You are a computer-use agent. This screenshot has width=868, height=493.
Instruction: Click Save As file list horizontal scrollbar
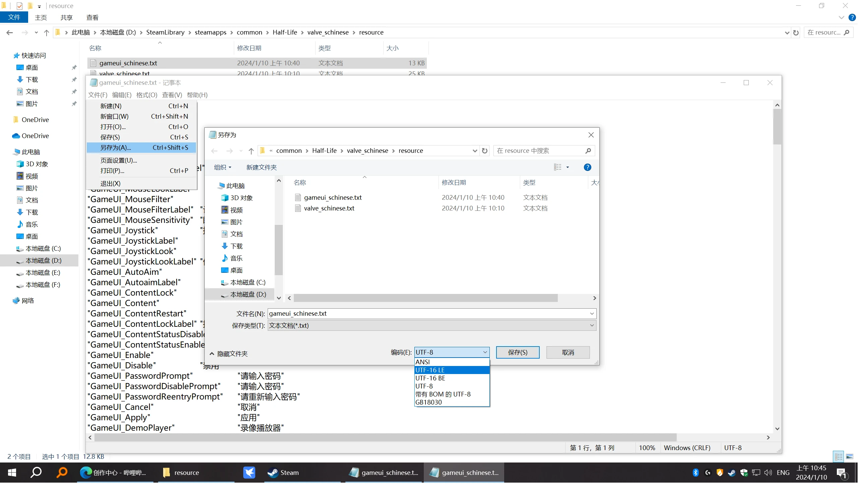click(x=425, y=298)
